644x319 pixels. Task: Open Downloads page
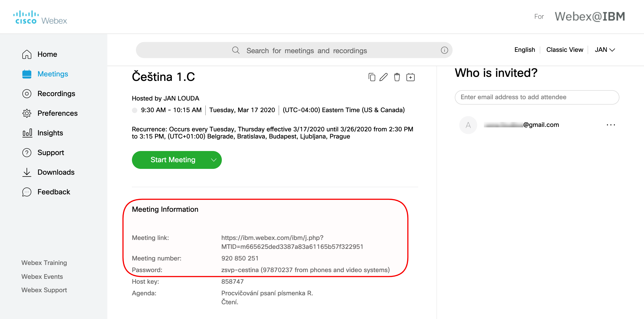56,172
